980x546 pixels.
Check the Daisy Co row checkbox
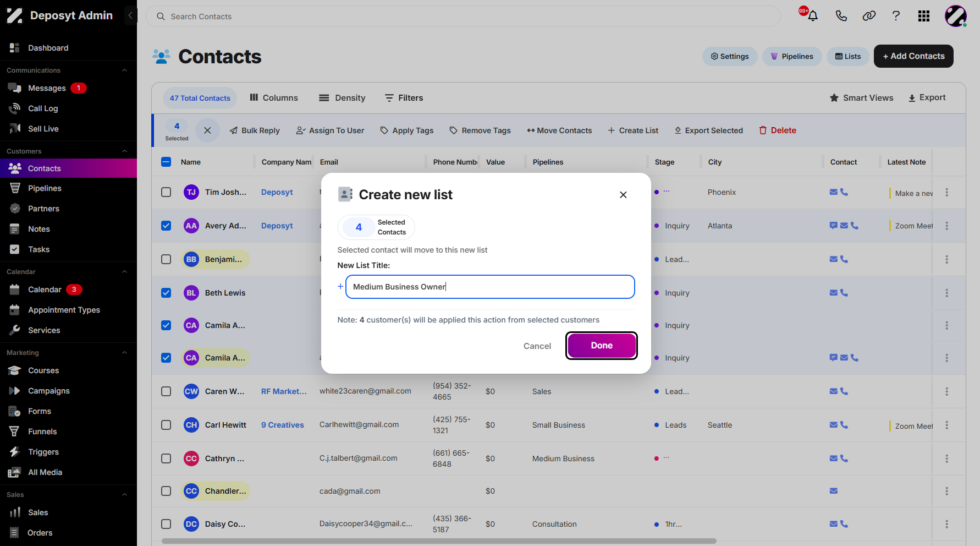(x=166, y=524)
